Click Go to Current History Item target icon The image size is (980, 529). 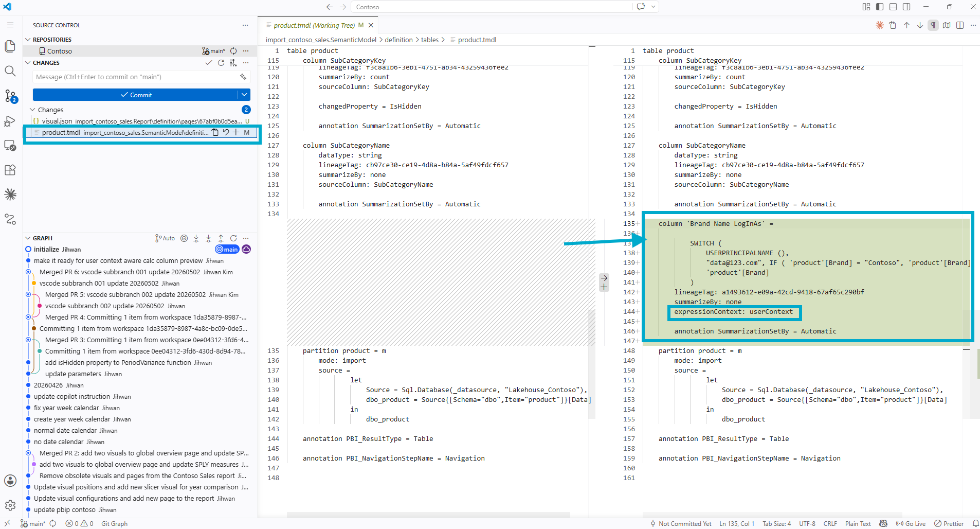point(184,238)
